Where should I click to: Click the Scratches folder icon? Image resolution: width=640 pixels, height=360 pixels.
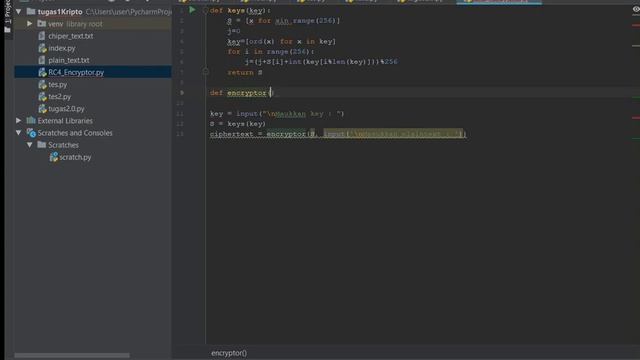click(x=42, y=145)
